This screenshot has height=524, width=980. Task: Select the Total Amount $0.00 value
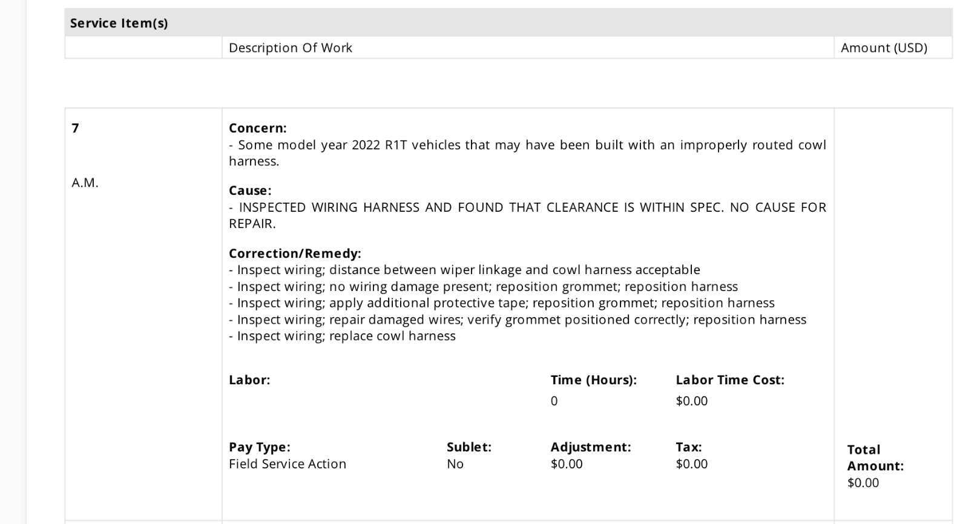click(863, 483)
